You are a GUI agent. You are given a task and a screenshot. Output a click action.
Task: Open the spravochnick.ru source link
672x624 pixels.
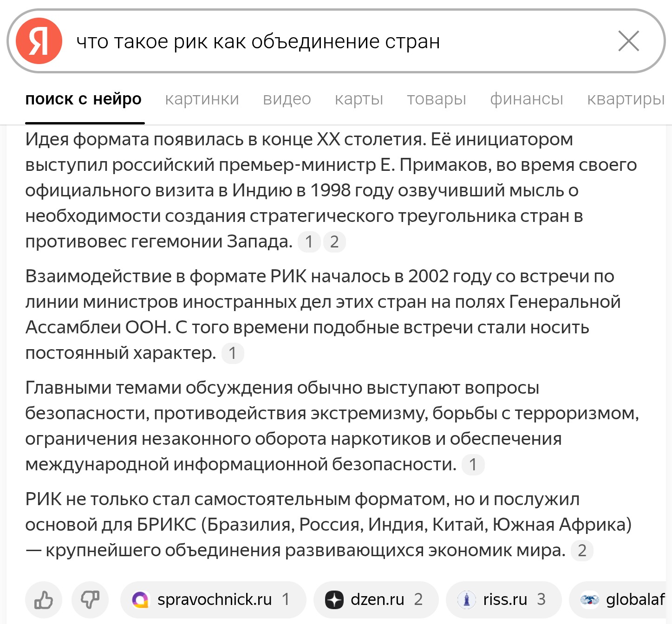click(213, 600)
